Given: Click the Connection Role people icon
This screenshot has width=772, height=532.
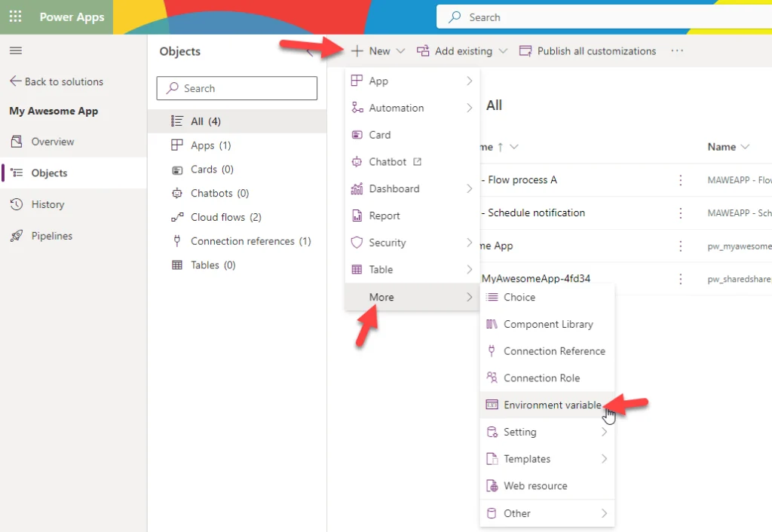Looking at the screenshot, I should pos(492,378).
